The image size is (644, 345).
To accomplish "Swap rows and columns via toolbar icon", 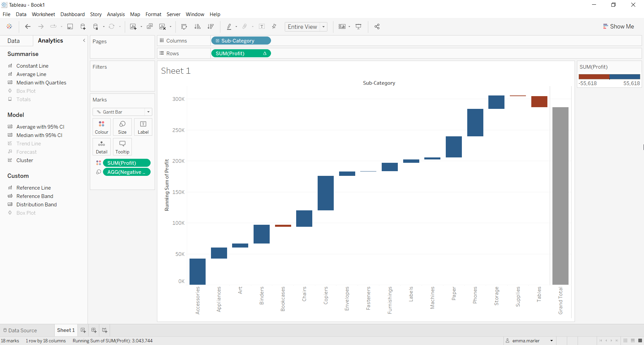I will 184,27.
